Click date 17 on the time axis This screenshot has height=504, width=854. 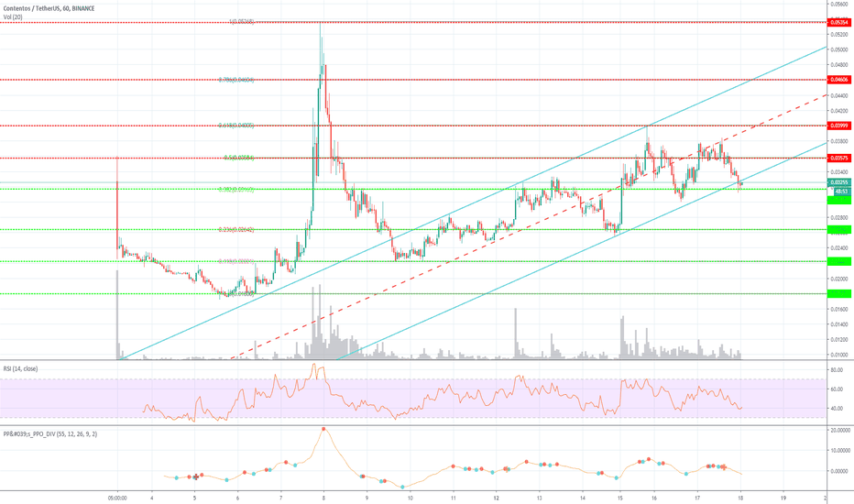click(697, 498)
